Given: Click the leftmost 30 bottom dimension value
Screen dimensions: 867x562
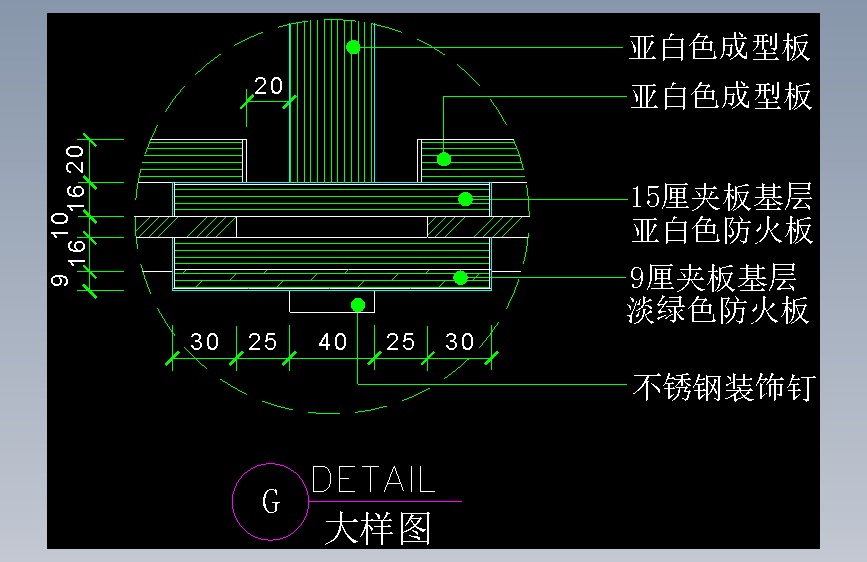Looking at the screenshot, I should (x=205, y=342).
